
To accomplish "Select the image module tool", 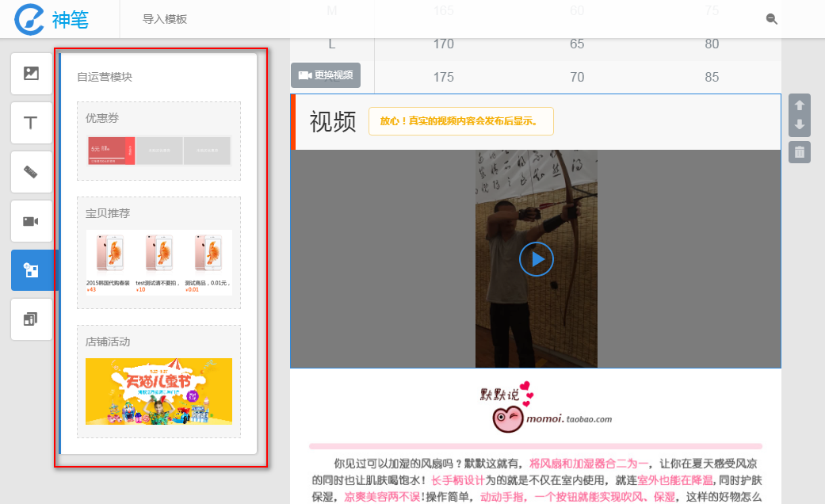I will pyautogui.click(x=31, y=74).
